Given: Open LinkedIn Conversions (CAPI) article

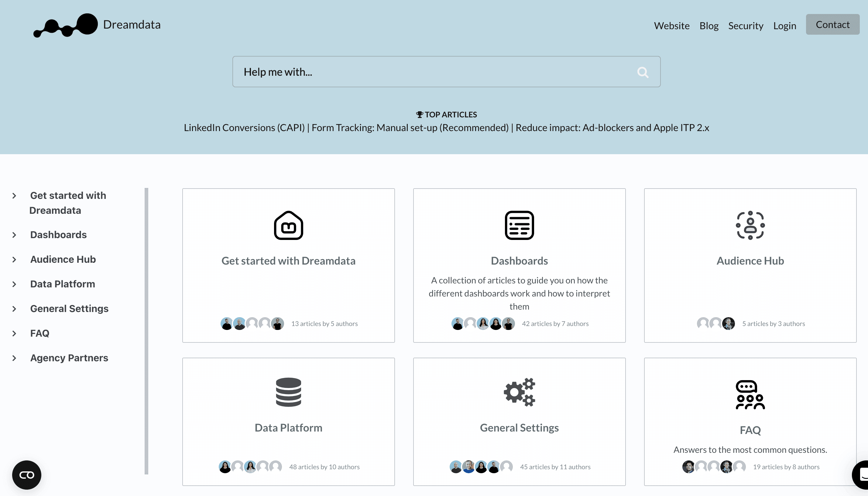Looking at the screenshot, I should 244,128.
